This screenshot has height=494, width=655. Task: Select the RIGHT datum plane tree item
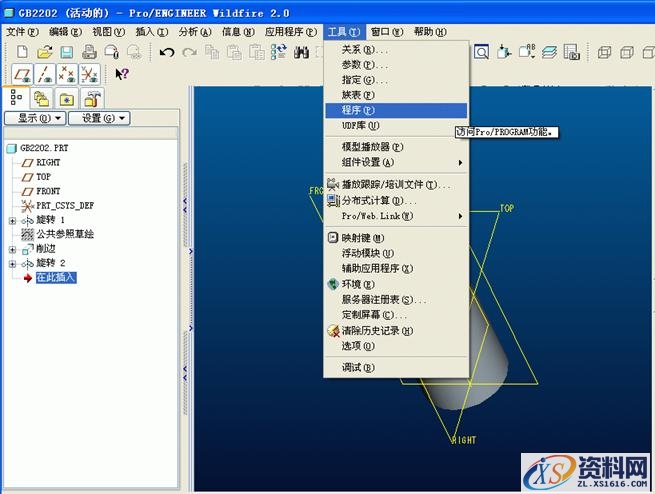41,162
